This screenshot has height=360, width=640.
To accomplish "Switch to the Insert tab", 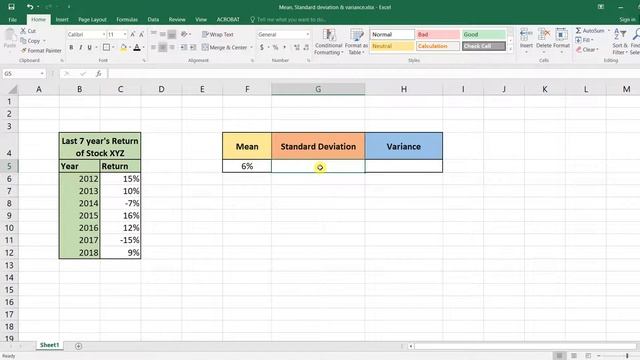I will coord(62,20).
